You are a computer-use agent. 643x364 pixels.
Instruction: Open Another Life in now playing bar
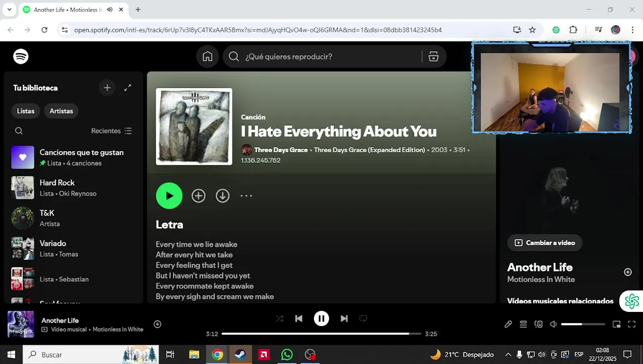pos(60,321)
